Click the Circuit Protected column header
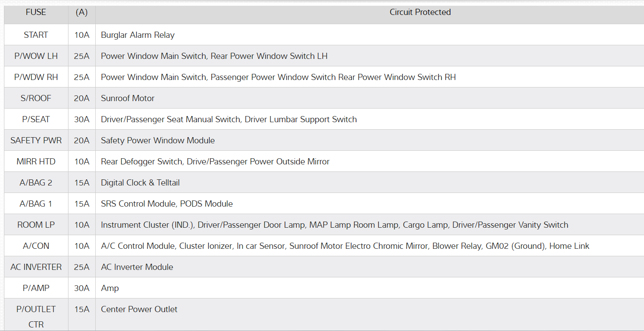644x331 pixels. pyautogui.click(x=420, y=12)
